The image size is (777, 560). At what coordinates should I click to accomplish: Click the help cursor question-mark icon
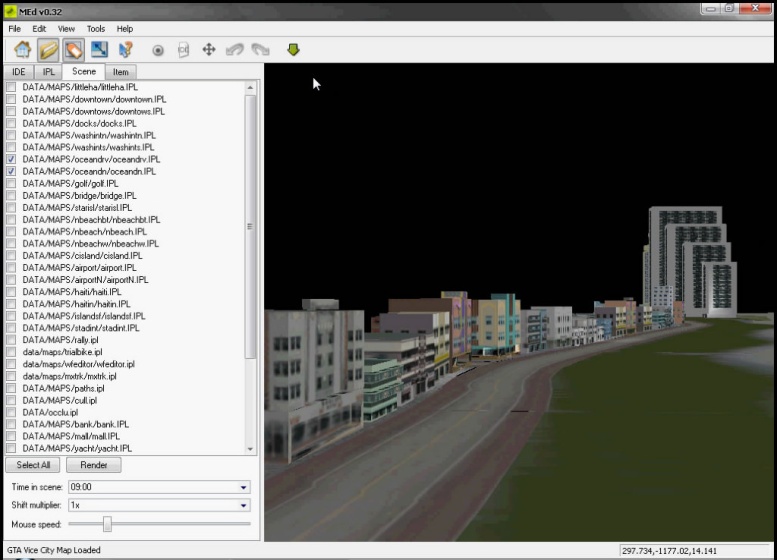(125, 49)
